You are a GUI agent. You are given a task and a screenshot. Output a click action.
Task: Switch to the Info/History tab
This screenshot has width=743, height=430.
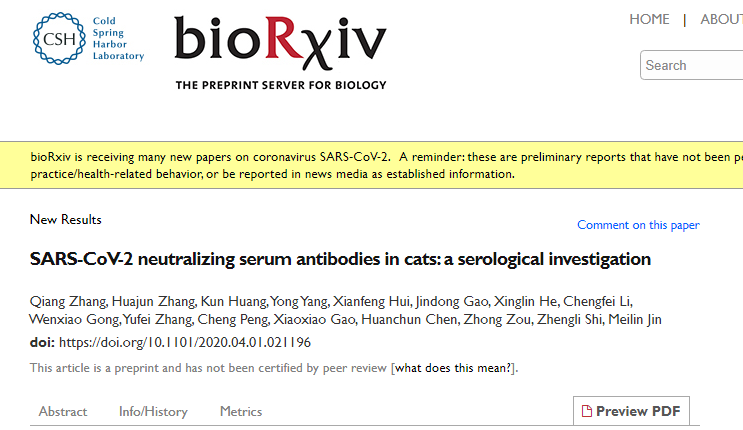point(153,411)
